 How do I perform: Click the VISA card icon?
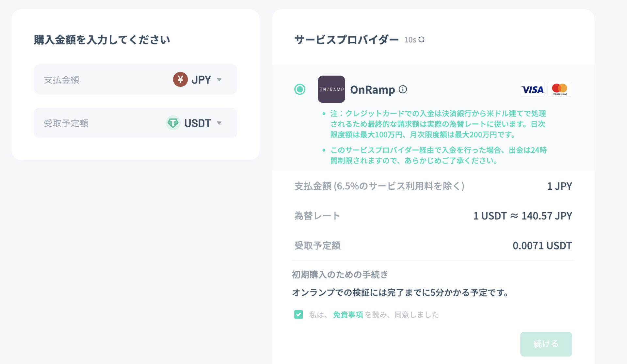(532, 89)
